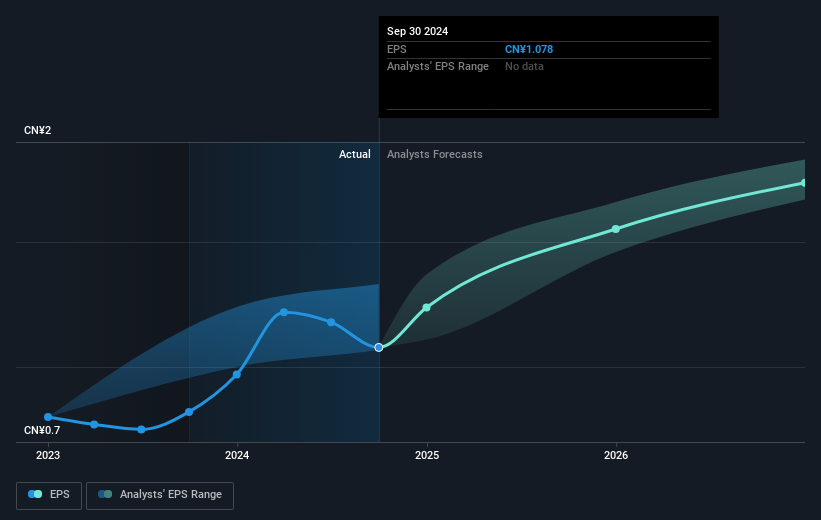Viewport: 821px width, 520px height.
Task: Click the '2026' x-axis label
Action: click(x=616, y=455)
